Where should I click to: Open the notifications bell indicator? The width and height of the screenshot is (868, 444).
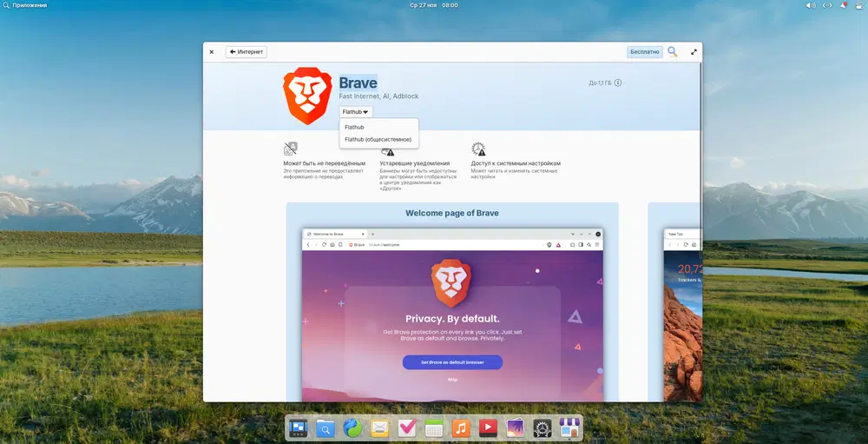[x=844, y=5]
